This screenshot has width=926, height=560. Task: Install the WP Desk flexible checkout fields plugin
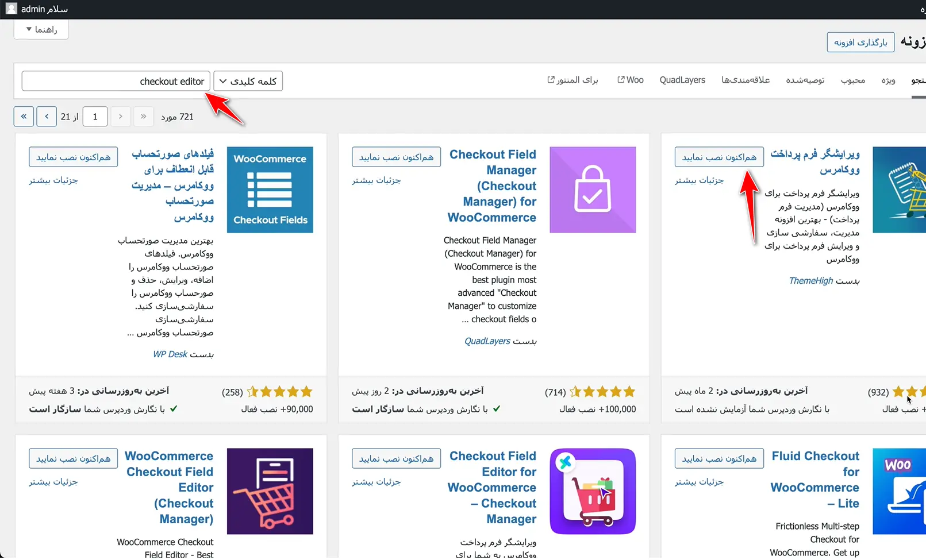click(x=74, y=157)
